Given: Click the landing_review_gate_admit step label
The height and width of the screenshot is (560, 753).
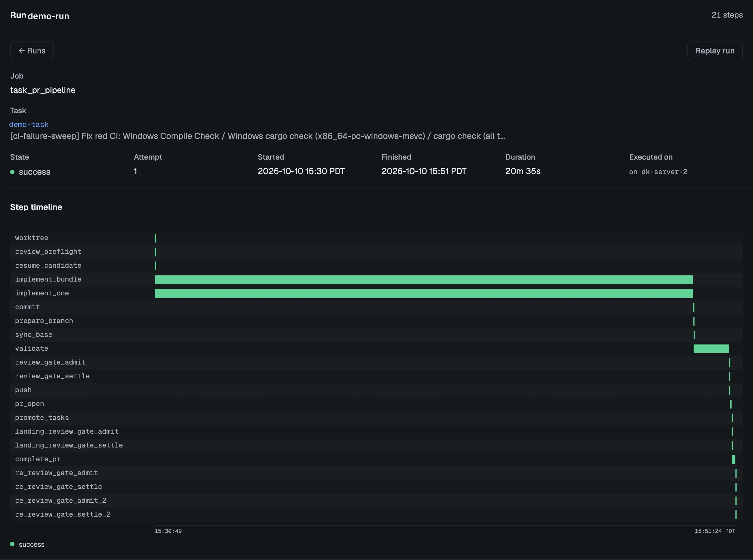Looking at the screenshot, I should 67,431.
